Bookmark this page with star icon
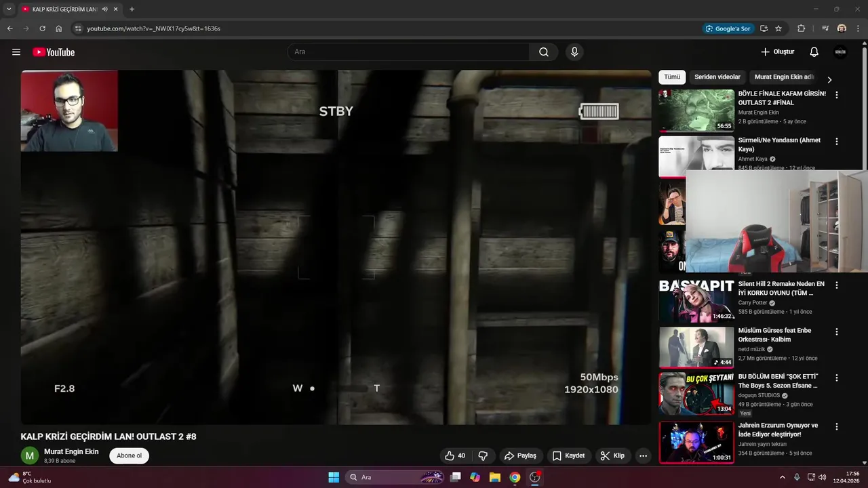 tap(778, 28)
